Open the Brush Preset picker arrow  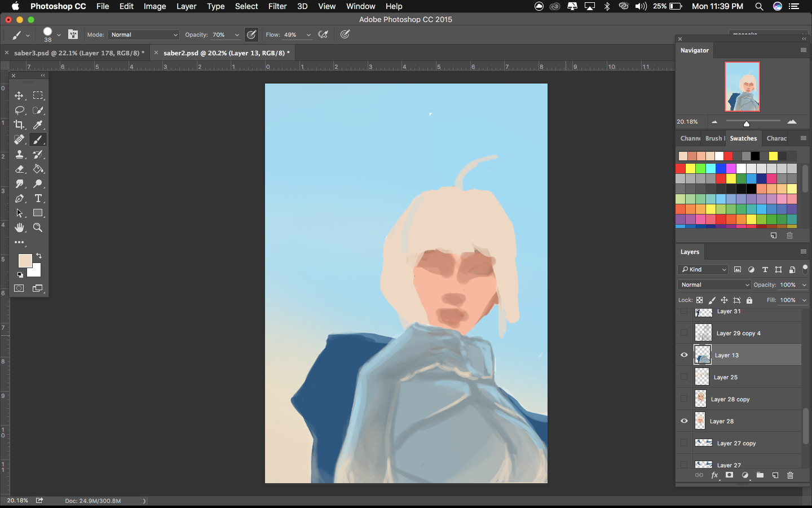tap(59, 35)
